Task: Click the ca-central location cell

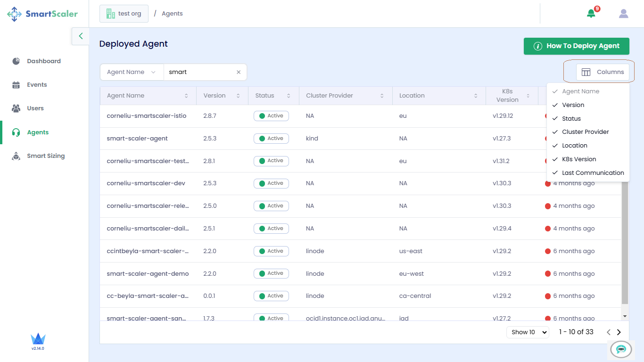Action: (415, 296)
